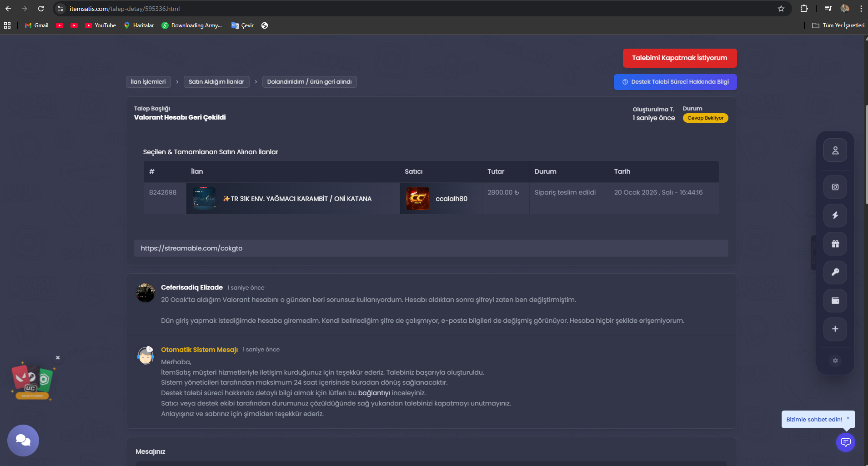The width and height of the screenshot is (868, 466).
Task: Open the Downloading Army bookmark
Action: (192, 25)
